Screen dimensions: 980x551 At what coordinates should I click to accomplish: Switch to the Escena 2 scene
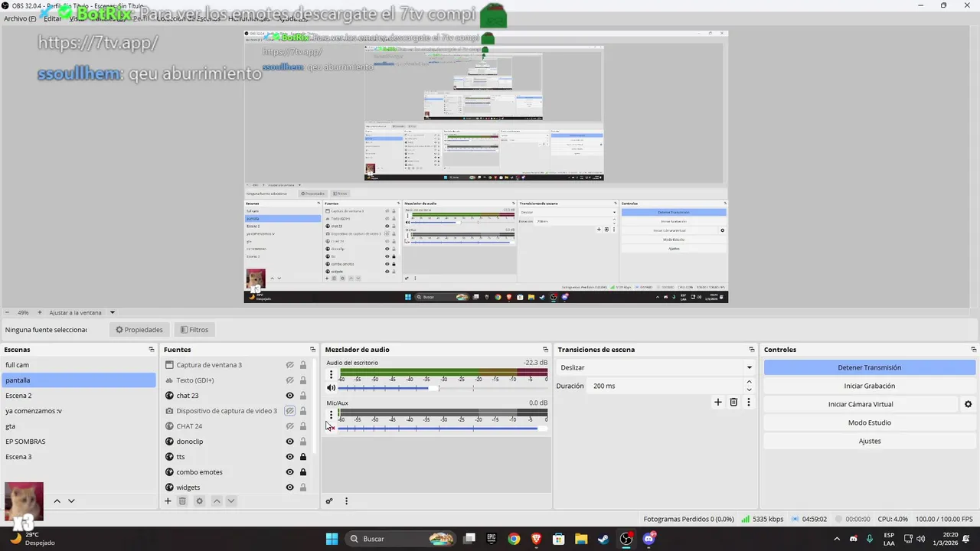click(x=78, y=396)
